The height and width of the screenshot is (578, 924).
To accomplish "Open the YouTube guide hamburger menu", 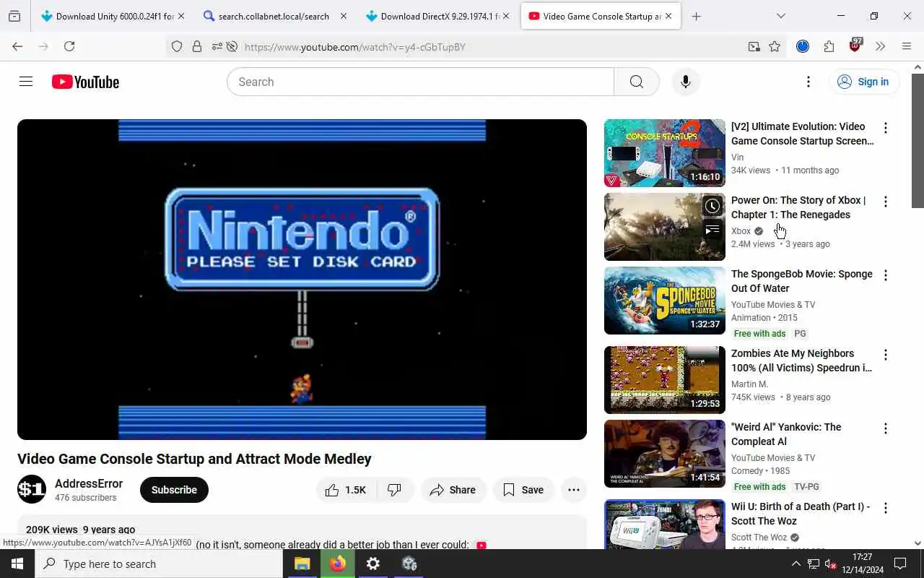I will 26,82.
